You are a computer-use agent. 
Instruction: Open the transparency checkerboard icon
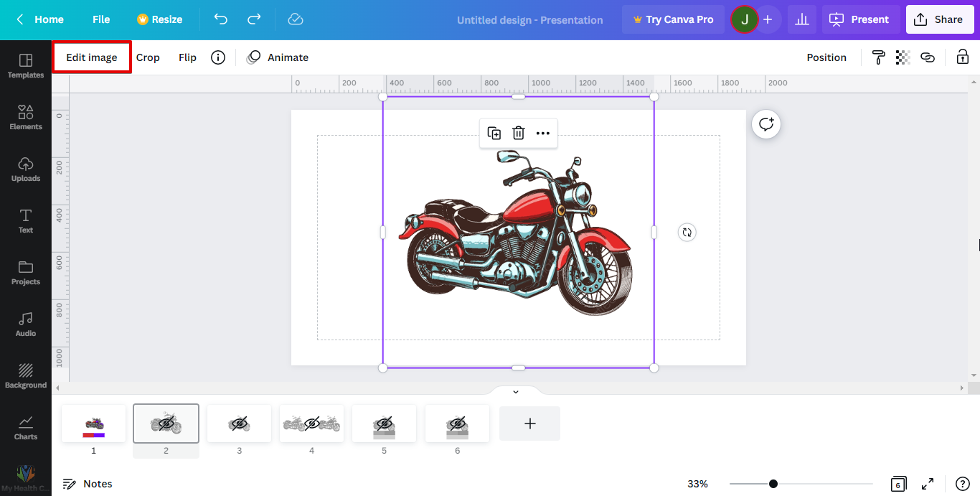903,57
